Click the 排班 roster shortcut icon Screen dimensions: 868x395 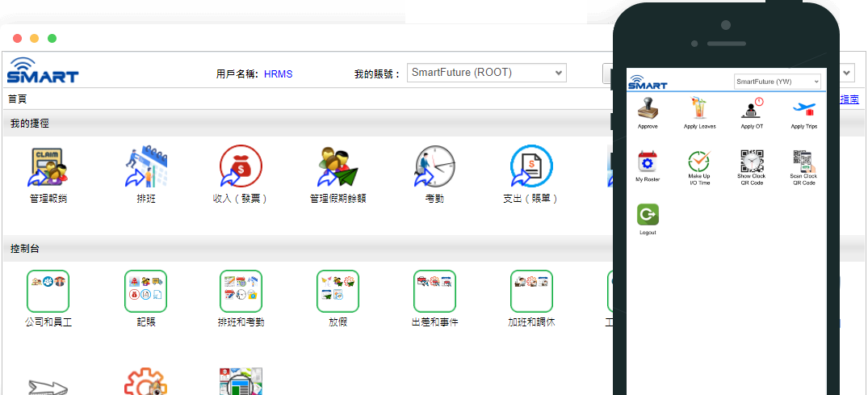pyautogui.click(x=145, y=166)
